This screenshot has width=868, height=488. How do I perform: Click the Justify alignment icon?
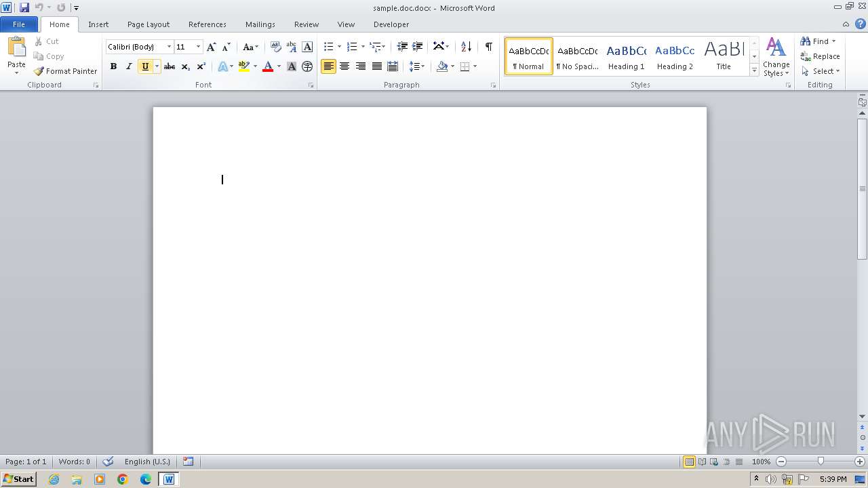(376, 66)
